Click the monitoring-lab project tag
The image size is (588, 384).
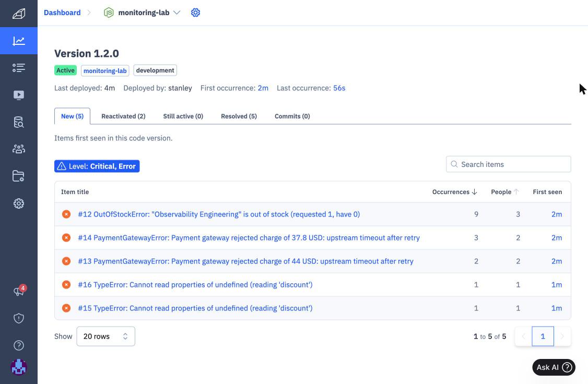click(105, 70)
